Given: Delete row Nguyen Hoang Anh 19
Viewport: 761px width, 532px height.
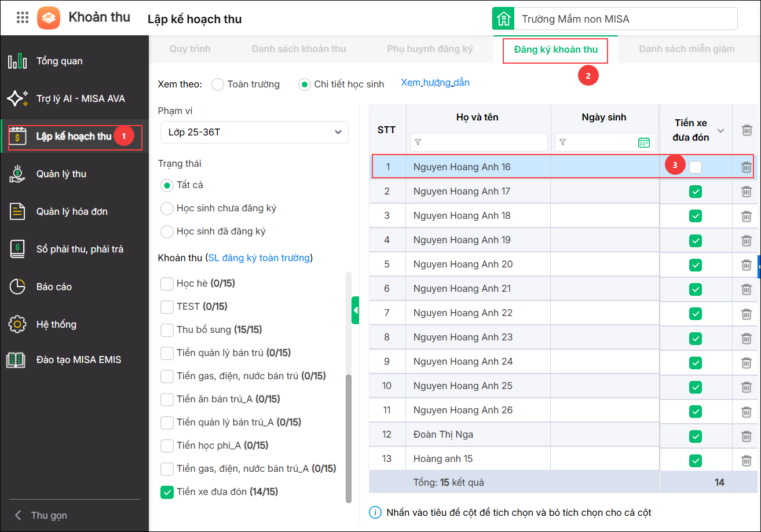Looking at the screenshot, I should tap(747, 240).
